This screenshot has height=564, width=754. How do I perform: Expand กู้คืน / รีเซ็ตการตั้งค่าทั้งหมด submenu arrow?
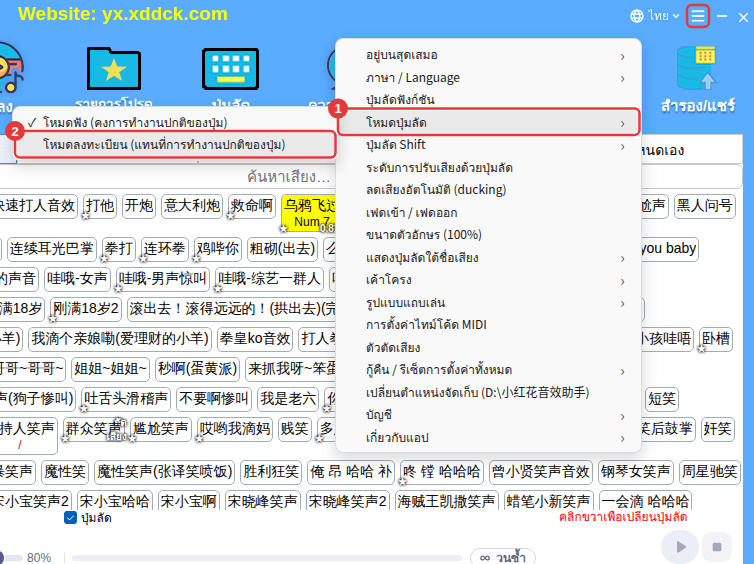[622, 371]
